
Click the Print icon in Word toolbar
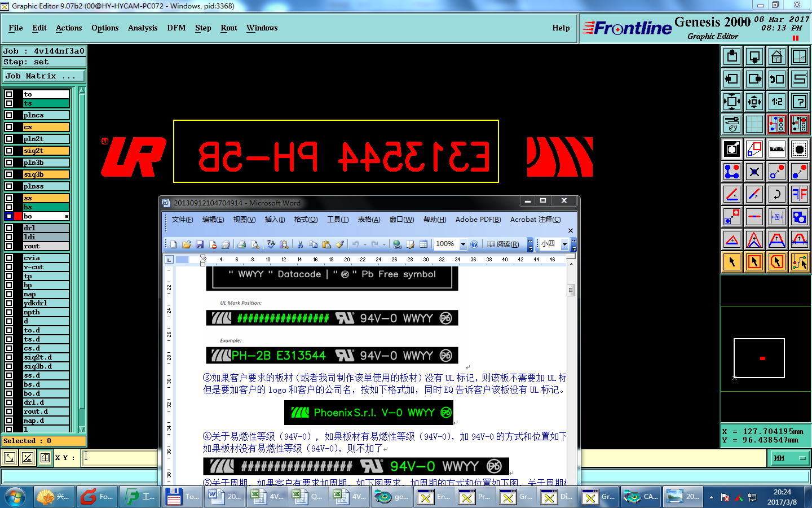[x=242, y=244]
